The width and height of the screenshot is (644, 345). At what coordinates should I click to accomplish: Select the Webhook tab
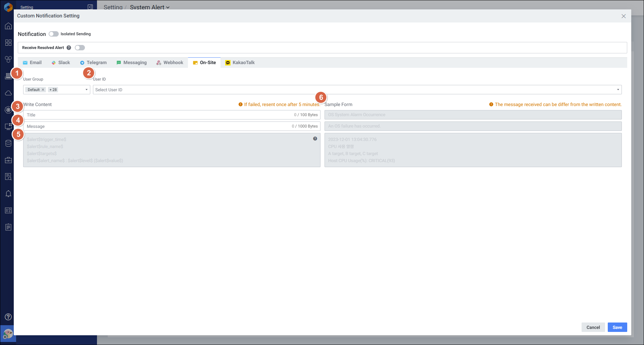point(170,63)
